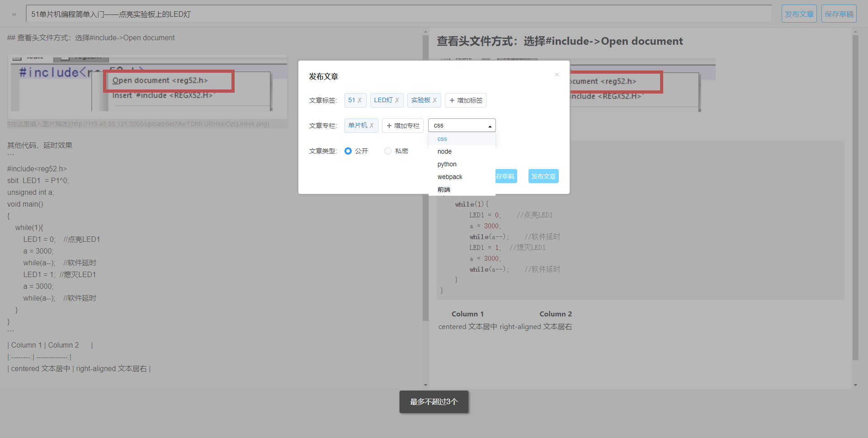Click 'unsigned int a;' line in editor
This screenshot has width=868, height=438.
click(31, 192)
